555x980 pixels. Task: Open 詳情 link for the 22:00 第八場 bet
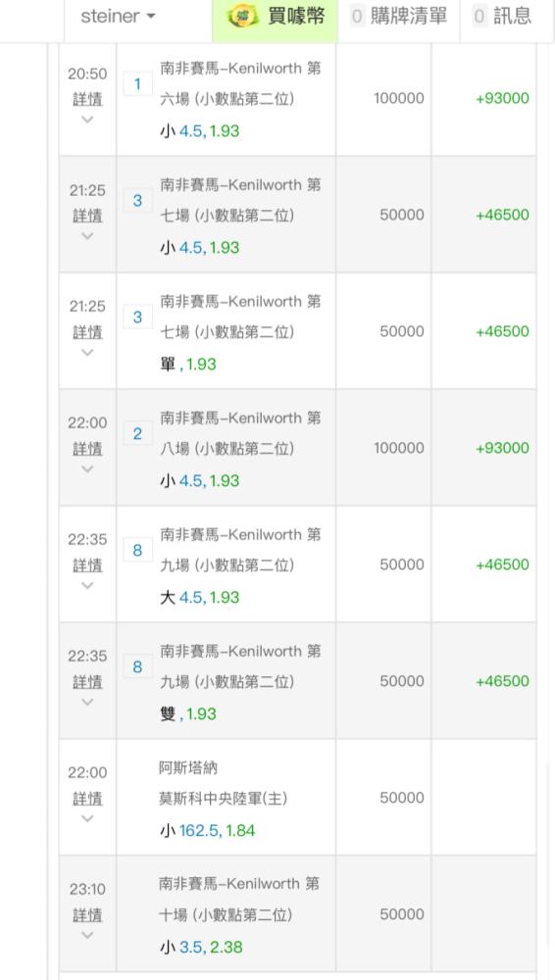point(87,449)
